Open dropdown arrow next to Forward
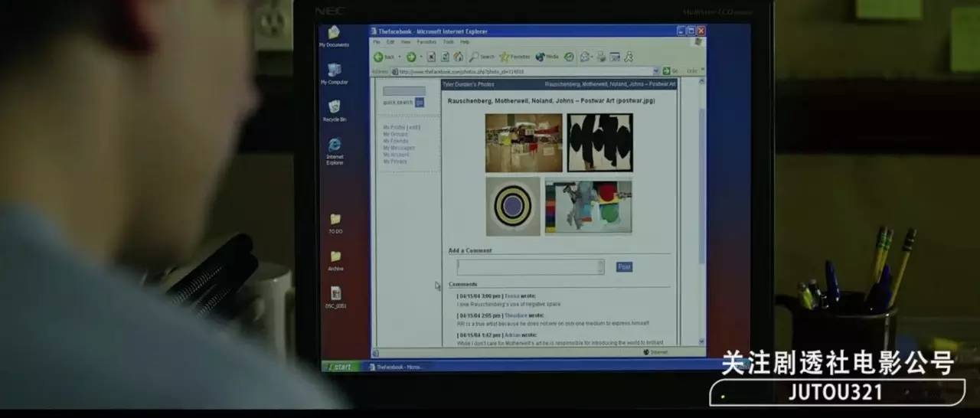This screenshot has width=980, height=418. [x=421, y=57]
